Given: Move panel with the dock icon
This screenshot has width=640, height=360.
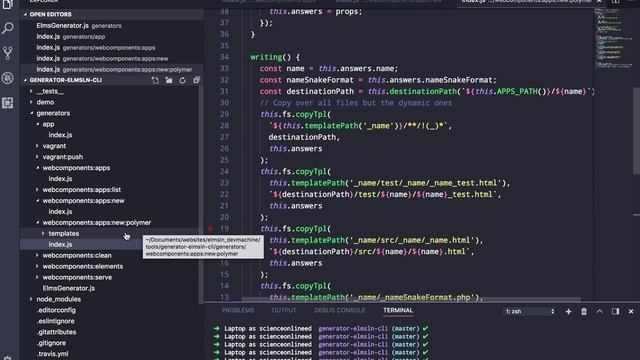Looking at the screenshot, I should (615, 311).
